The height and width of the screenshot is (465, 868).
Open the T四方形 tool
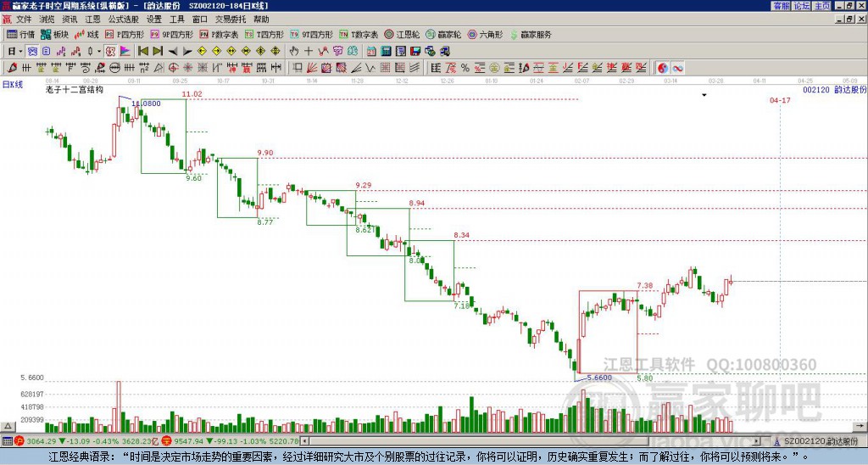[x=264, y=34]
